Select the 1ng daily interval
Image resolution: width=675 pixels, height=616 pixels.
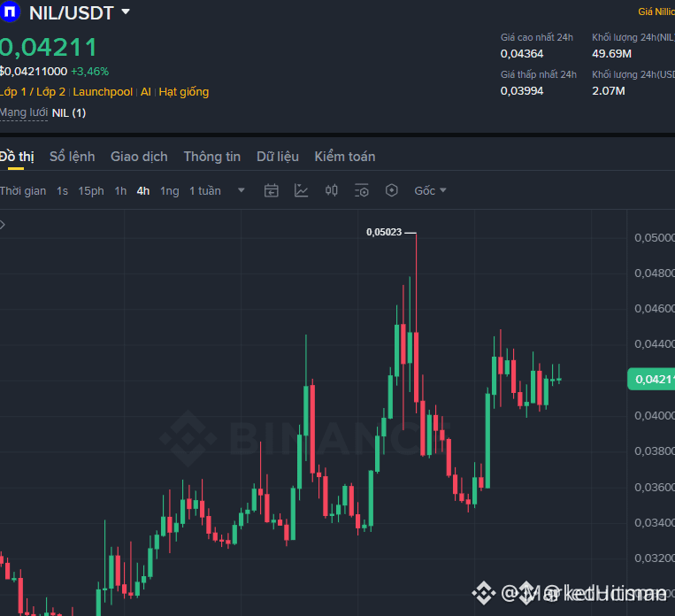click(170, 191)
